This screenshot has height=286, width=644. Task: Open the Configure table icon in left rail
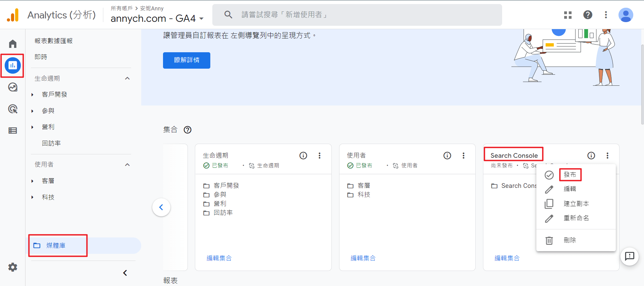tap(13, 131)
